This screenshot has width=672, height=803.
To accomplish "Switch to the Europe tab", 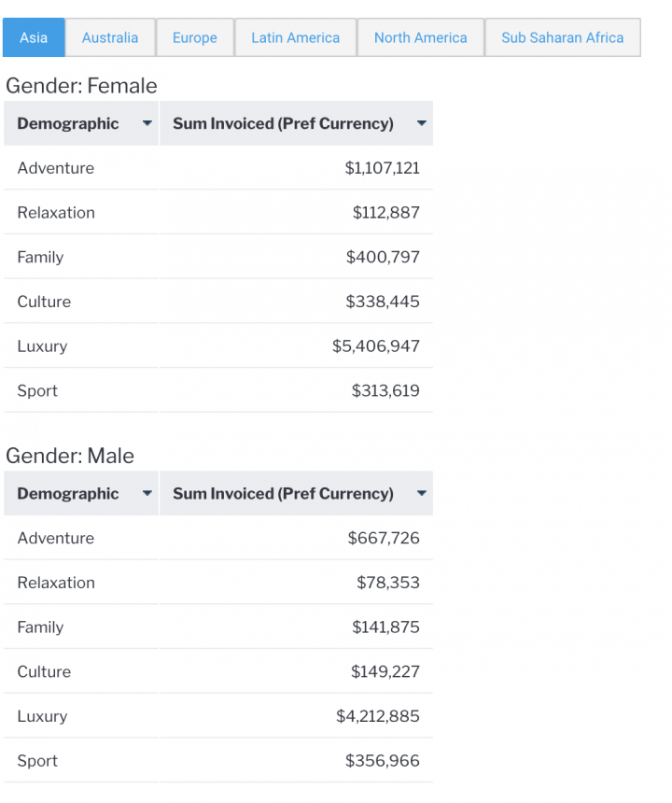I will pyautogui.click(x=194, y=37).
